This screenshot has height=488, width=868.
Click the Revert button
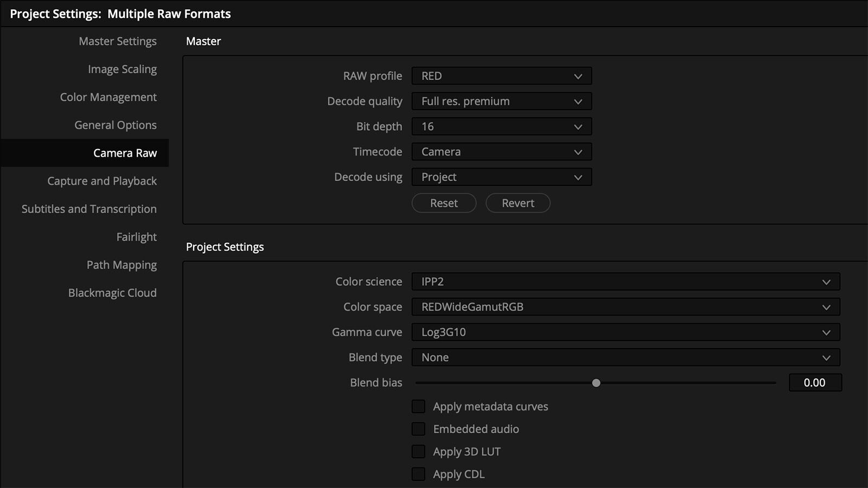[518, 203]
